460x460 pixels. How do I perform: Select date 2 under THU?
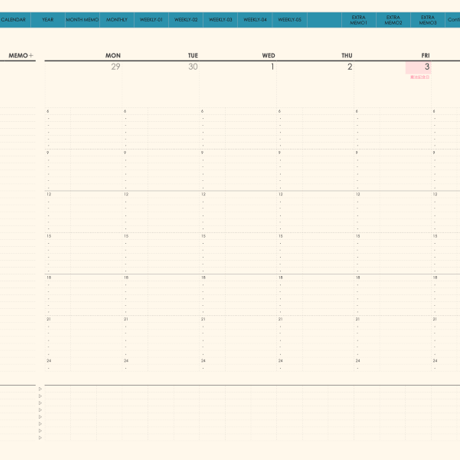[350, 67]
